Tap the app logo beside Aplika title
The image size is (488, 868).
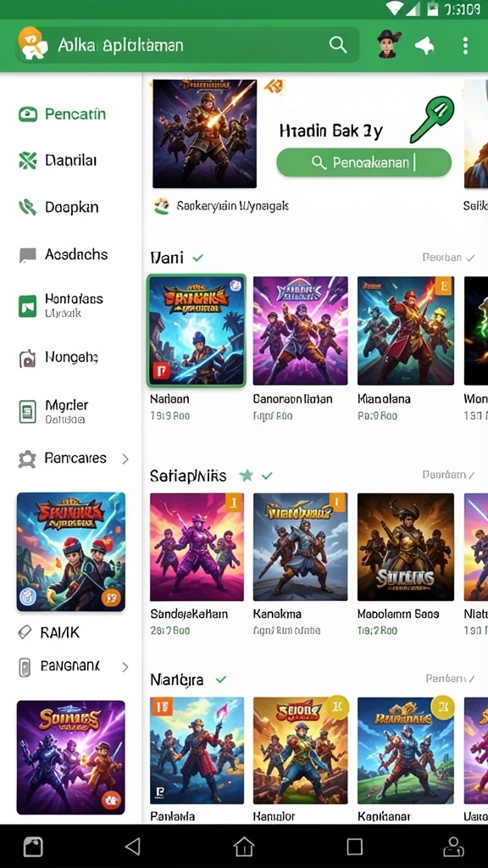point(33,44)
